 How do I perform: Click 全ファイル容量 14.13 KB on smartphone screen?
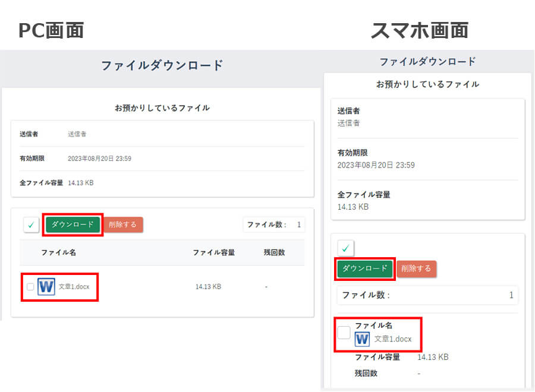(x=353, y=207)
